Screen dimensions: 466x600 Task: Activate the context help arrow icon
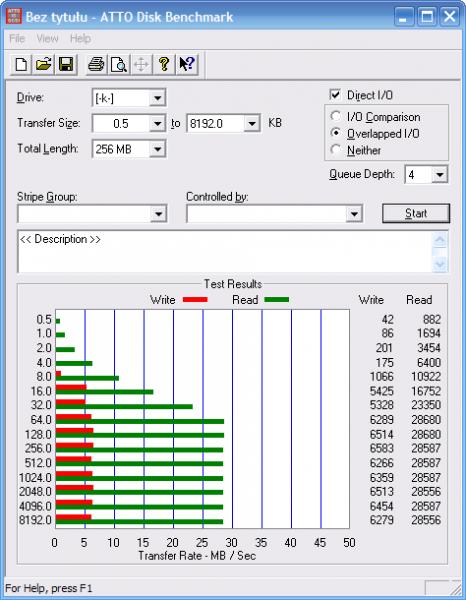187,64
